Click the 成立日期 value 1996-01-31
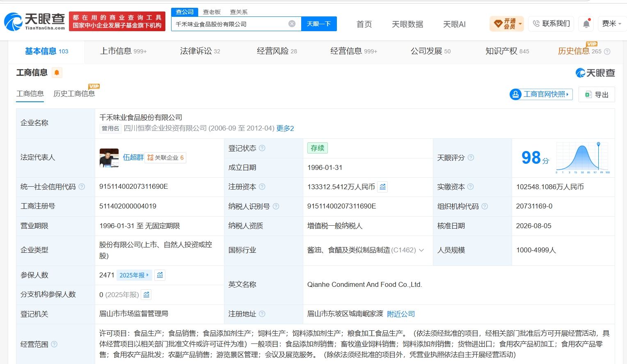 (x=325, y=167)
